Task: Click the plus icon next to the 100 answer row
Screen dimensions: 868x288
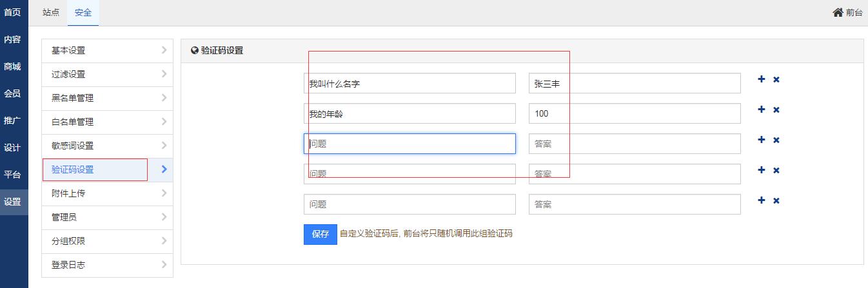Action: pyautogui.click(x=761, y=110)
